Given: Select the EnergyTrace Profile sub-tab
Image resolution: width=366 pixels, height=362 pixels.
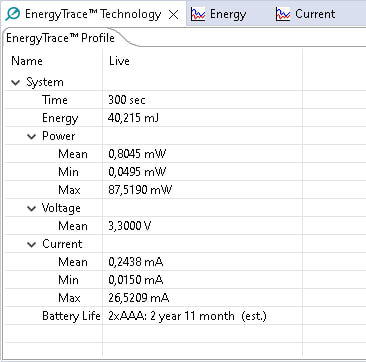Looking at the screenshot, I should [61, 38].
